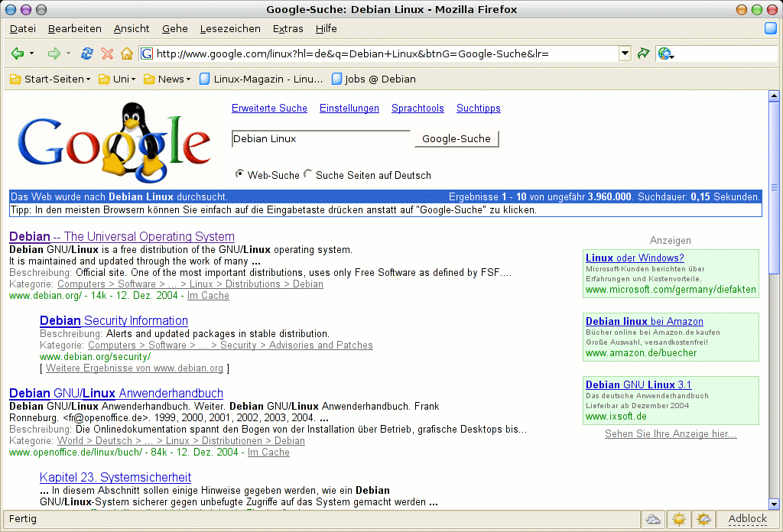Open the Lesezeichen menu
This screenshot has height=532, width=783.
click(x=230, y=29)
